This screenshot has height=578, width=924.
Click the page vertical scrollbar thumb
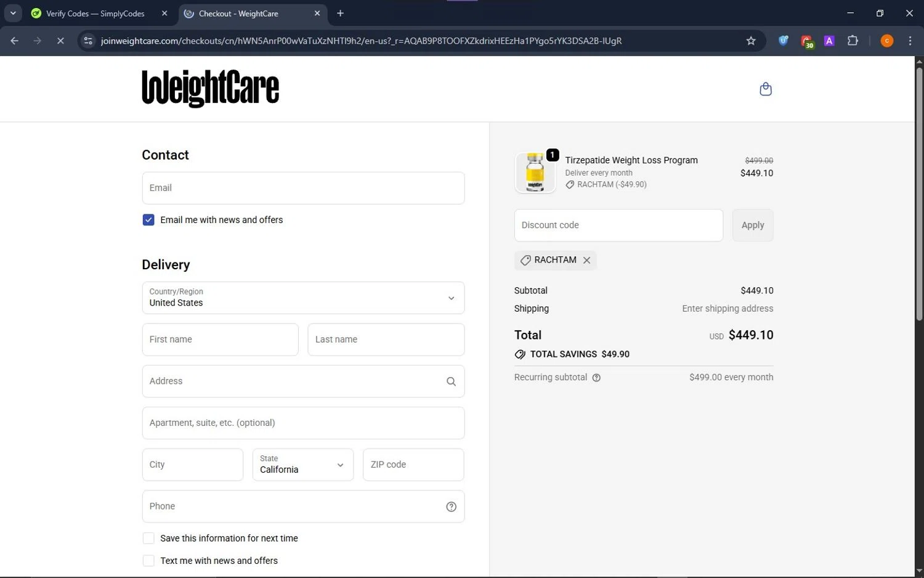(x=919, y=193)
